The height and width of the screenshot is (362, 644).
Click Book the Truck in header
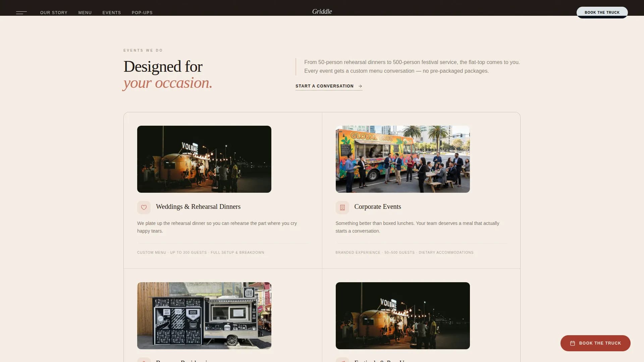coord(602,12)
